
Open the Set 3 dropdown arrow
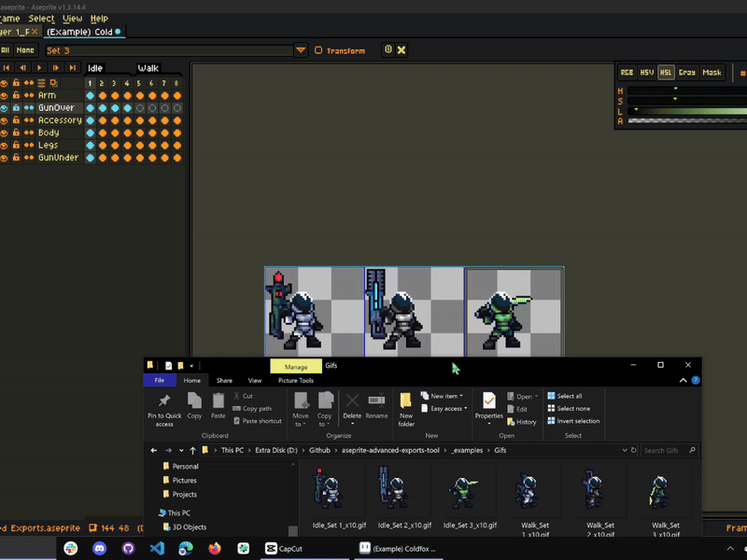point(301,50)
